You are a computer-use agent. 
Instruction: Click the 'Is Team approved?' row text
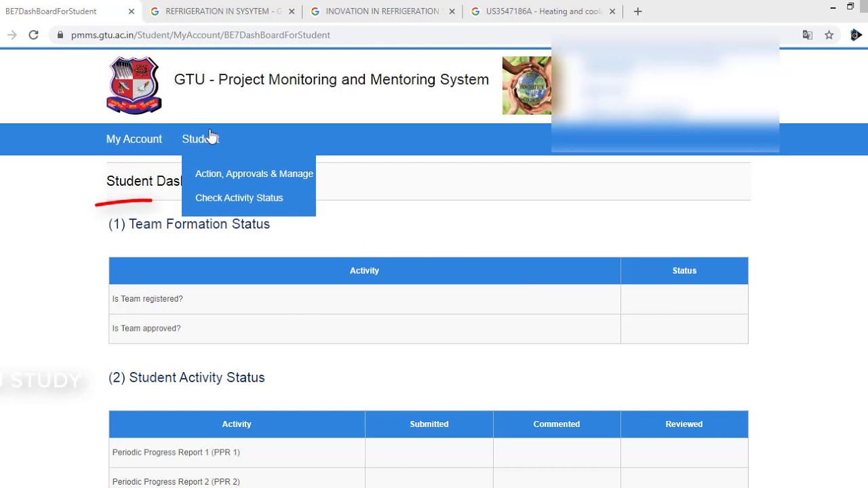click(x=146, y=329)
